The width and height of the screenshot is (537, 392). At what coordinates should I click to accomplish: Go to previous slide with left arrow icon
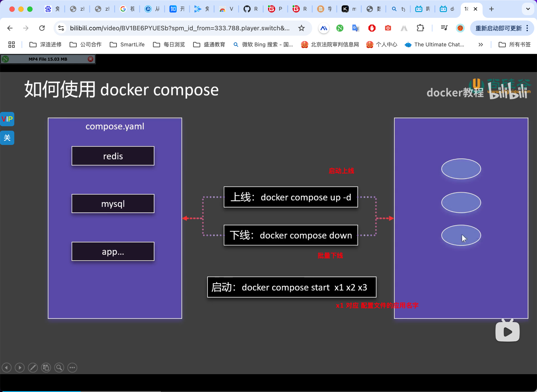click(7, 368)
